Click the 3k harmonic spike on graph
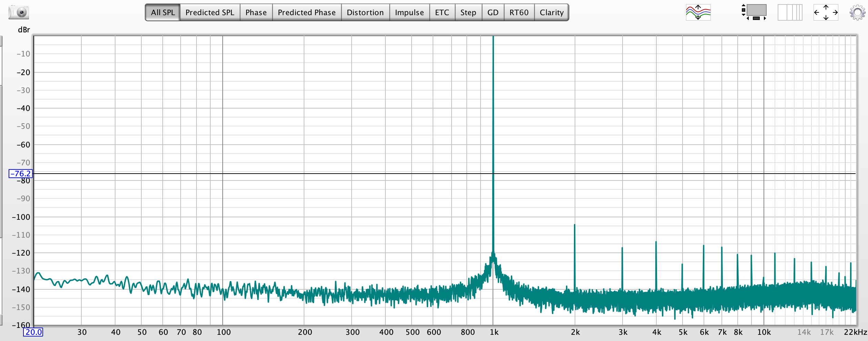This screenshot has height=341, width=868. pyautogui.click(x=622, y=269)
